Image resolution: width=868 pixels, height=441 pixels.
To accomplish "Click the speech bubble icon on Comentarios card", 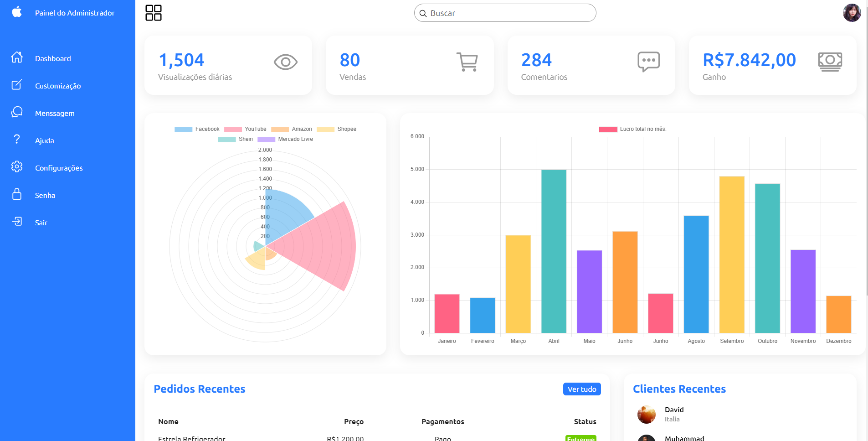I will tap(648, 62).
